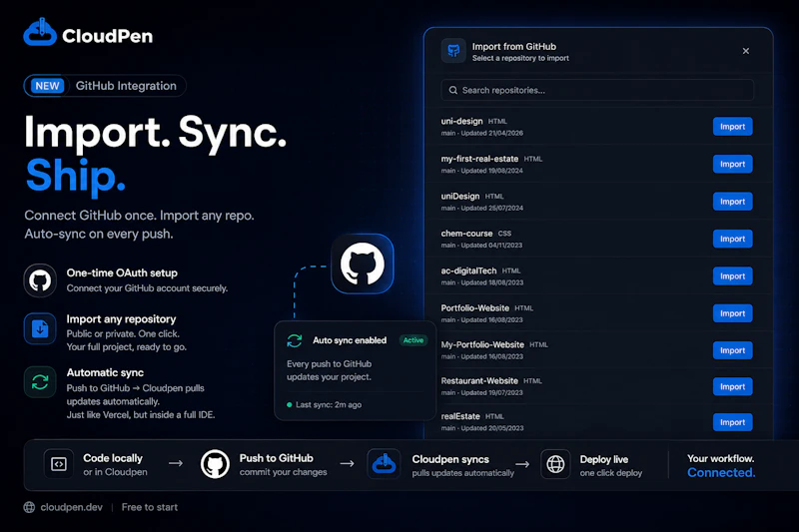Screen dimensions: 799x532
Task: Click the search magnifier icon in repositories field
Action: [x=453, y=90]
